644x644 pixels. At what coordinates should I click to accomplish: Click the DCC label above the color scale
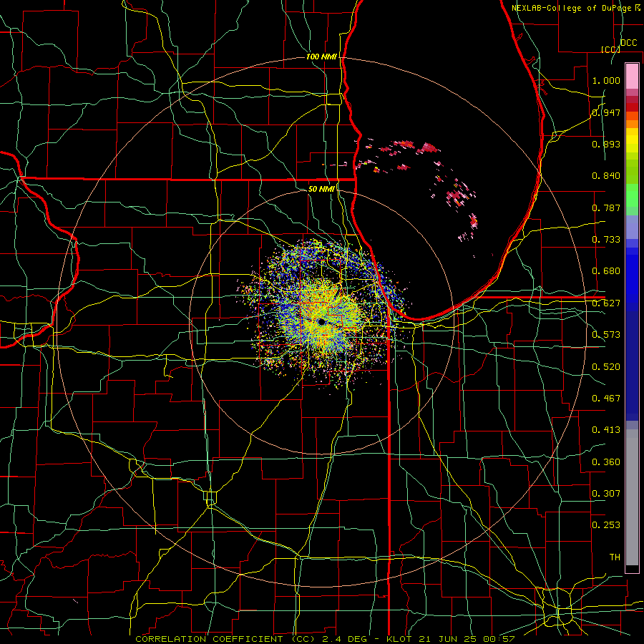628,43
